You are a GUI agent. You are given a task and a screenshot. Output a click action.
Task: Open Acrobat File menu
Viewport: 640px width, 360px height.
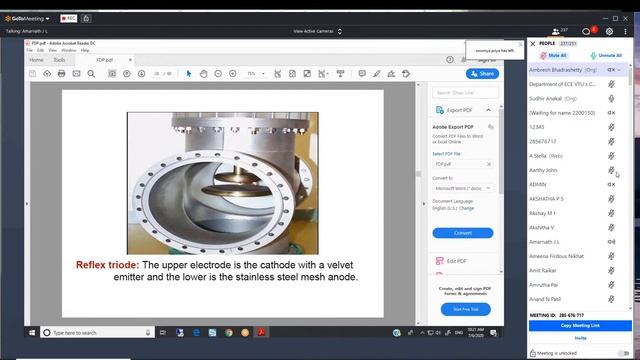click(x=29, y=50)
